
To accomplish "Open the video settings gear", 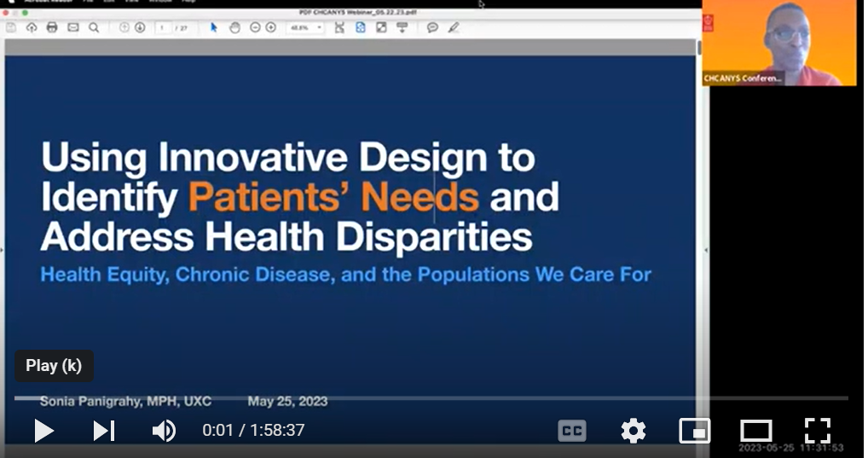I will (634, 431).
